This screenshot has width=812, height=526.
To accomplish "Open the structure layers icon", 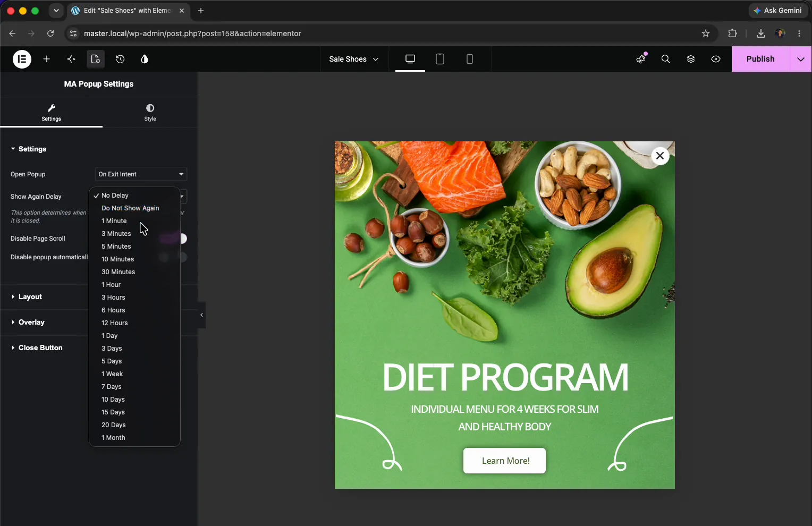I will pos(691,59).
